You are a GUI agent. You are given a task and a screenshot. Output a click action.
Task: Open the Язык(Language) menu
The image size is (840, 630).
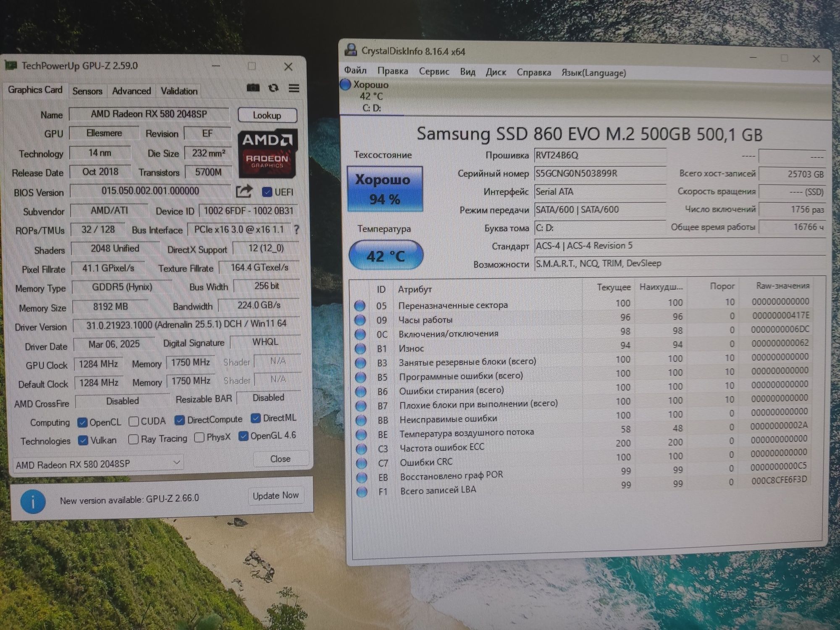pos(594,73)
